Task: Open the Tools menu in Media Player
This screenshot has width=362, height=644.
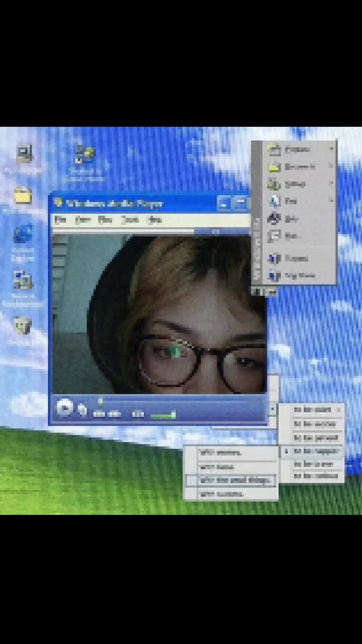Action: [130, 220]
